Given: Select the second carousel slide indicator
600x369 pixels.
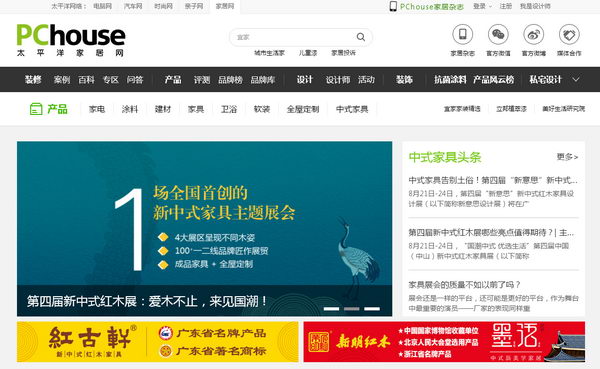Looking at the screenshot, I should click(x=352, y=309).
